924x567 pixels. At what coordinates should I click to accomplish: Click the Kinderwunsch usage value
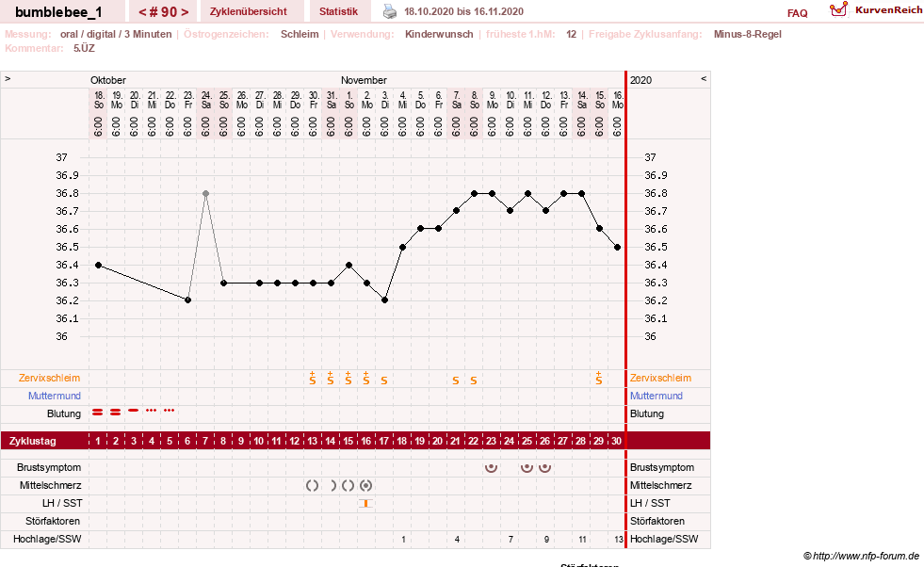[439, 34]
